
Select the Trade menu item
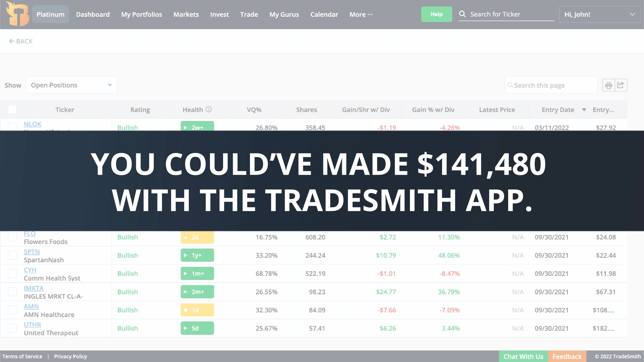pyautogui.click(x=249, y=14)
